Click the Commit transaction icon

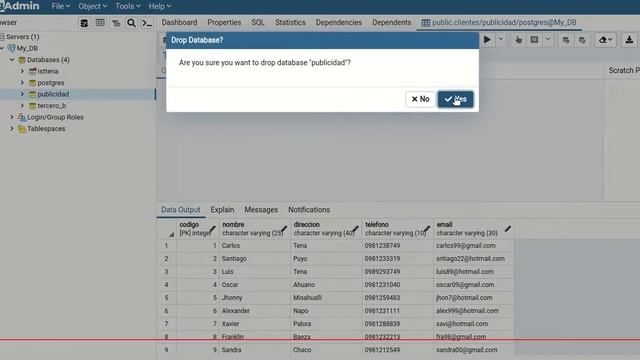[565, 40]
